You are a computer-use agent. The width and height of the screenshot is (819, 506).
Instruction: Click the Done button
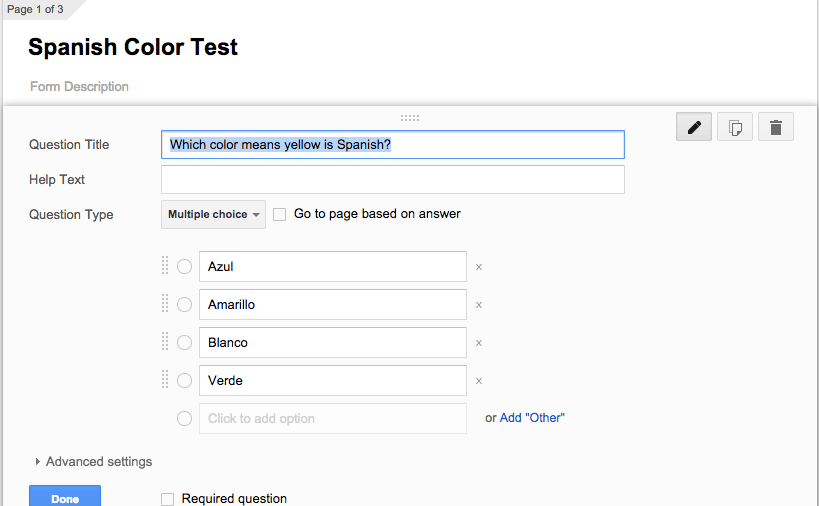tap(65, 498)
